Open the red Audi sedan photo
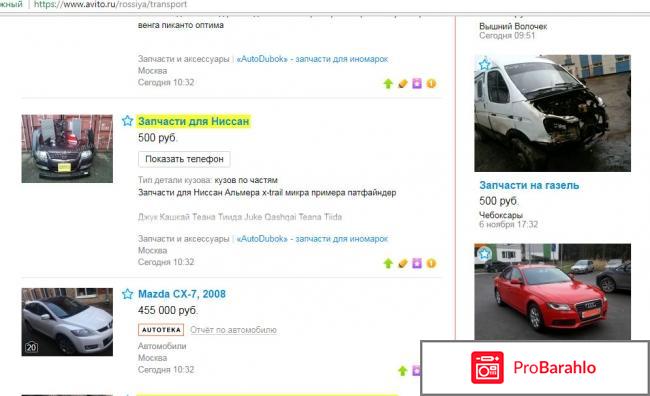Viewport: 650px width, 396px height. [x=553, y=292]
